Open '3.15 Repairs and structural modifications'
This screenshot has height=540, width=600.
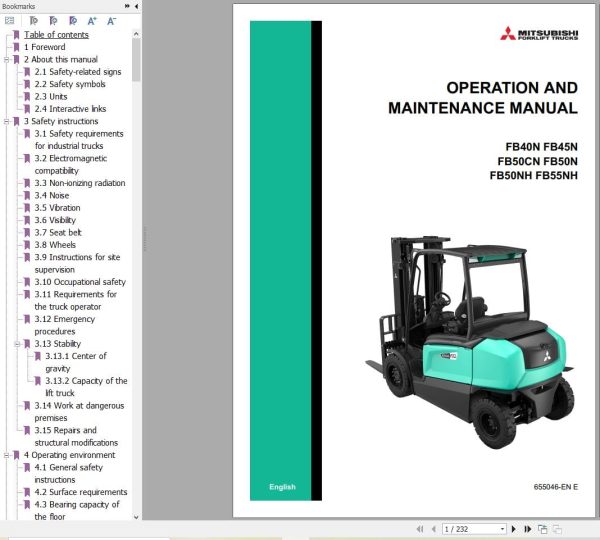pos(76,436)
